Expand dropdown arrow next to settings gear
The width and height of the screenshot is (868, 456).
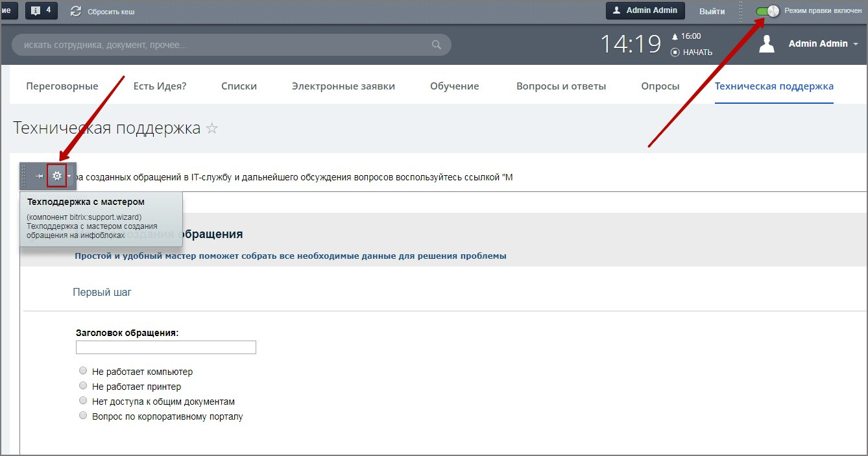pos(69,176)
